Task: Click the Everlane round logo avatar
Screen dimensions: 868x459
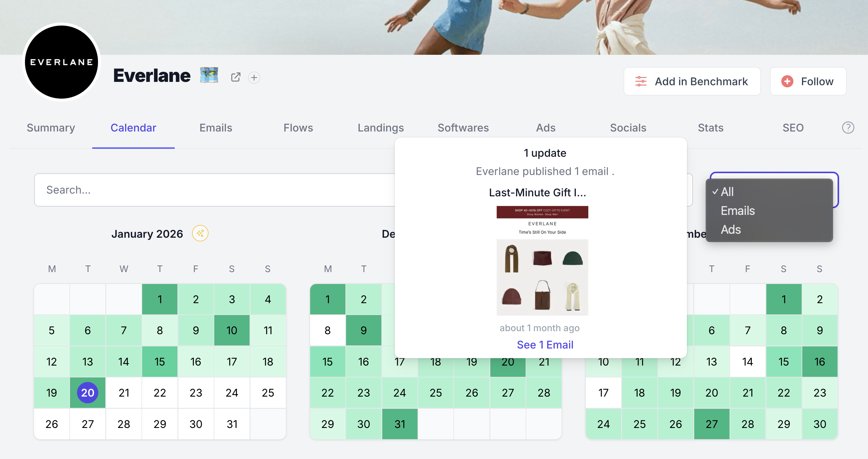Action: (62, 62)
